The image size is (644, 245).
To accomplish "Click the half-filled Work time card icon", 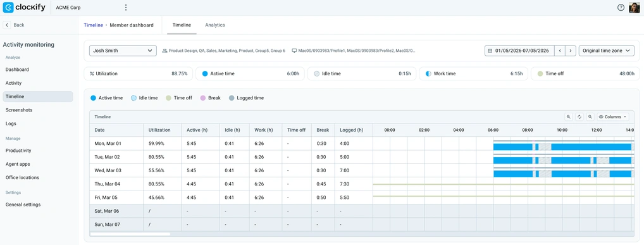I will click(x=428, y=73).
